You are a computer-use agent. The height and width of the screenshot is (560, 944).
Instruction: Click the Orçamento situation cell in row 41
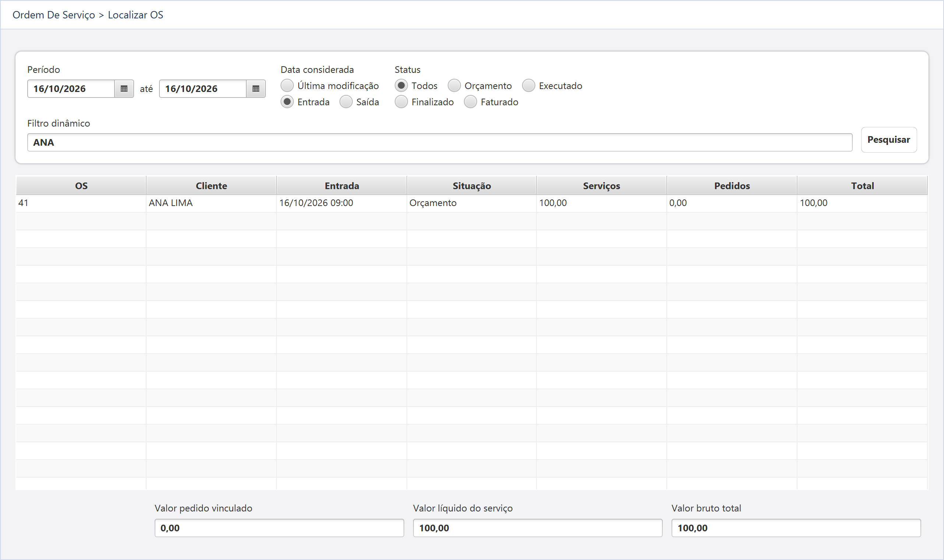[x=472, y=203]
